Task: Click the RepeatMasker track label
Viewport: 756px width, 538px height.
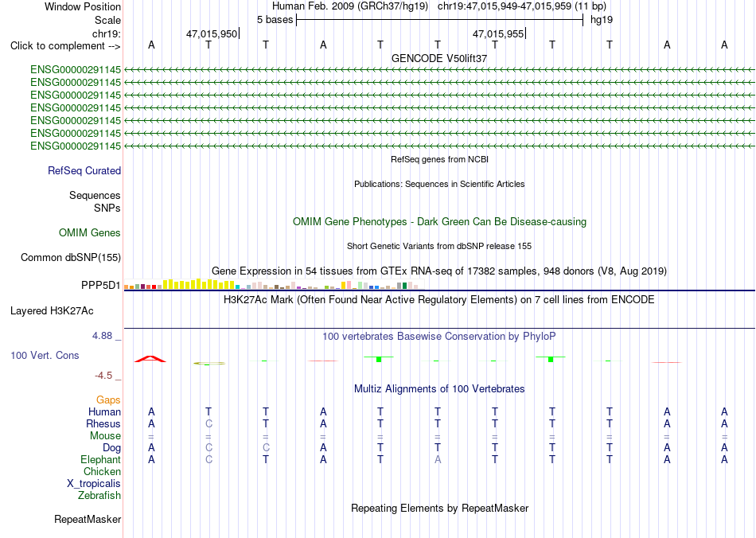Action: click(88, 519)
